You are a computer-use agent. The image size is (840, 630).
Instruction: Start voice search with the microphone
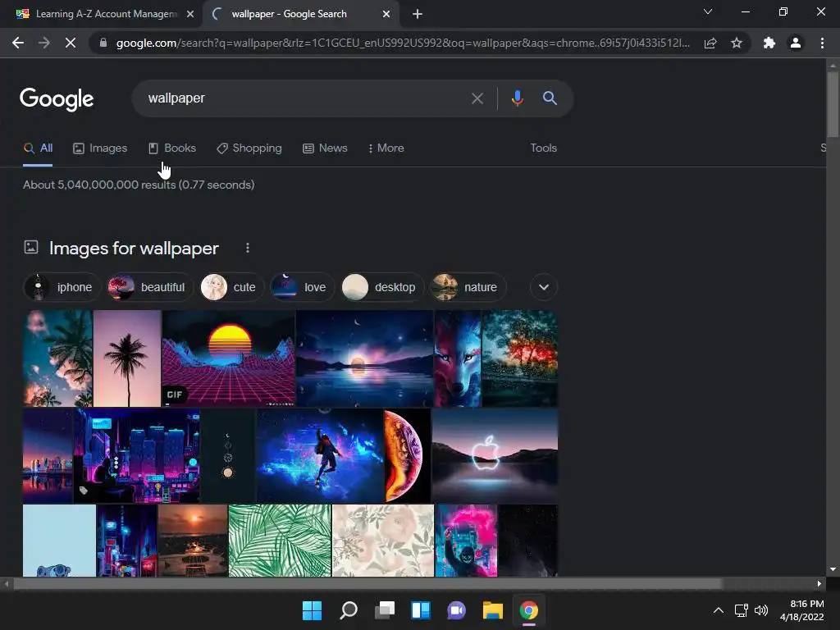(x=517, y=98)
